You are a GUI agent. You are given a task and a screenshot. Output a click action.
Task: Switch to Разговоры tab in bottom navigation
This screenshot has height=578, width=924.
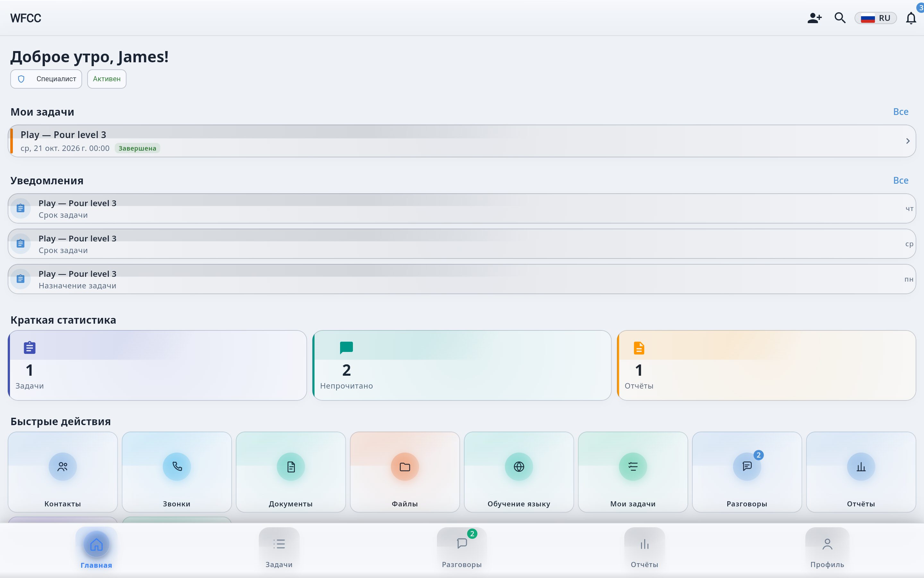coord(462,549)
